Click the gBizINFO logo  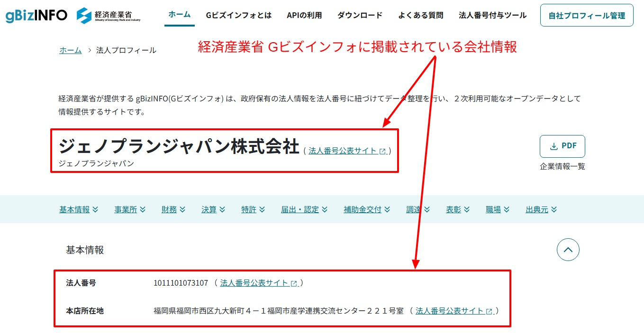[36, 15]
